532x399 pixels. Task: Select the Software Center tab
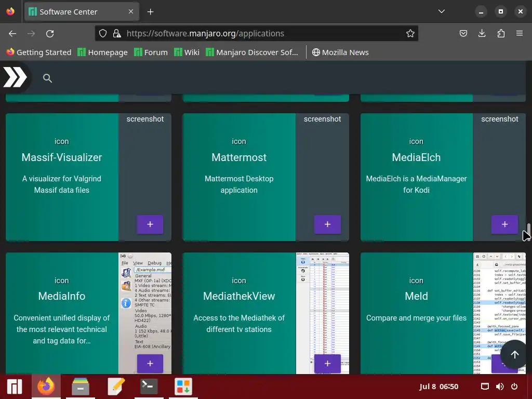pyautogui.click(x=82, y=12)
